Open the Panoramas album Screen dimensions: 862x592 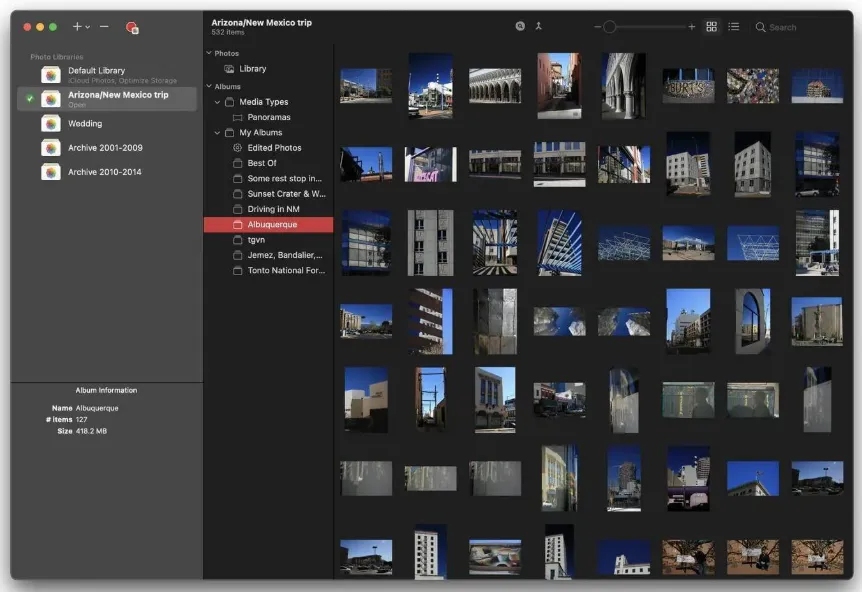point(268,117)
